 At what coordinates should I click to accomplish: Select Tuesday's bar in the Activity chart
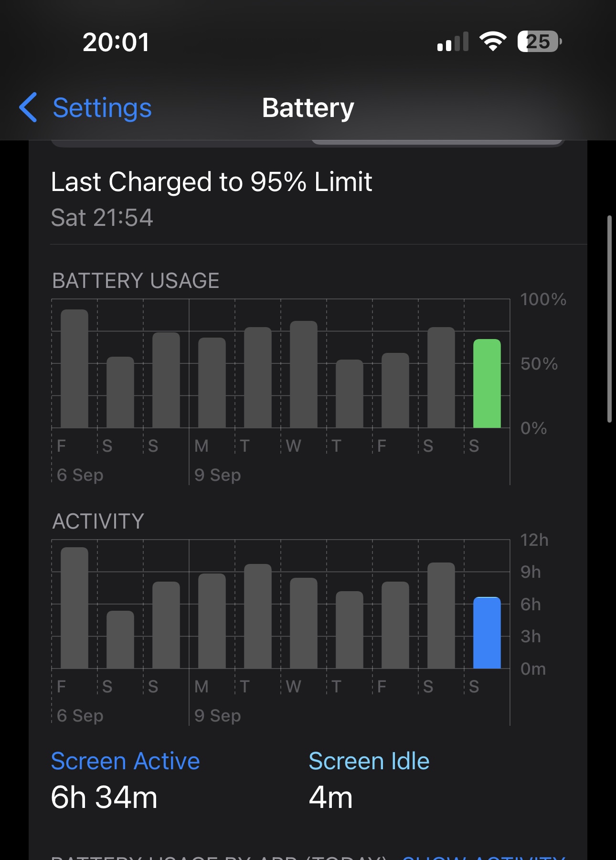[x=258, y=616]
